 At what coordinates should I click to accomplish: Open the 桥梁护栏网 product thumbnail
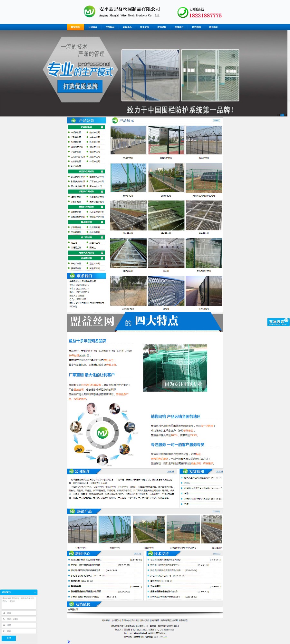point(128,178)
